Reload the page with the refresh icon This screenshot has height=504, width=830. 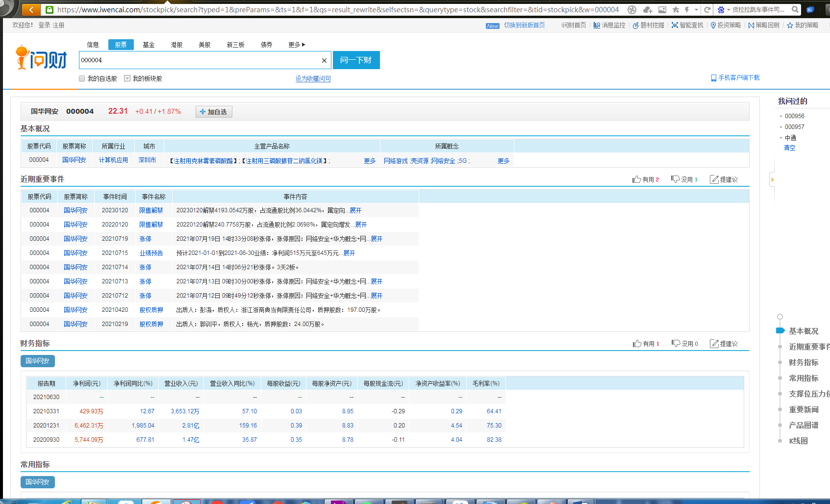click(x=707, y=9)
